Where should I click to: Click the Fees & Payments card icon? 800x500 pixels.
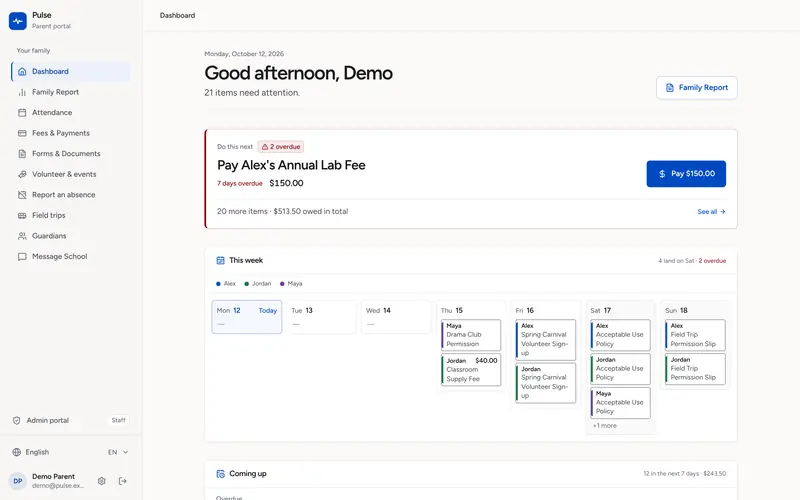(x=22, y=133)
